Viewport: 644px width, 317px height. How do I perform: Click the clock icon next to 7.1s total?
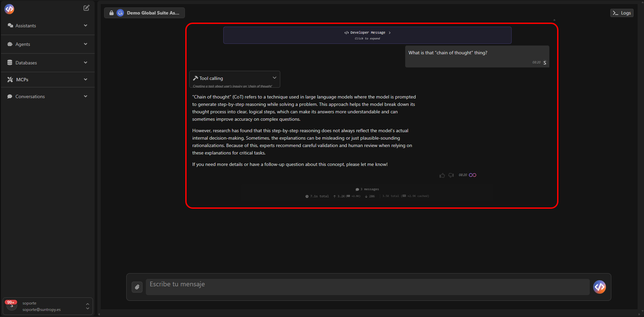coord(307,196)
